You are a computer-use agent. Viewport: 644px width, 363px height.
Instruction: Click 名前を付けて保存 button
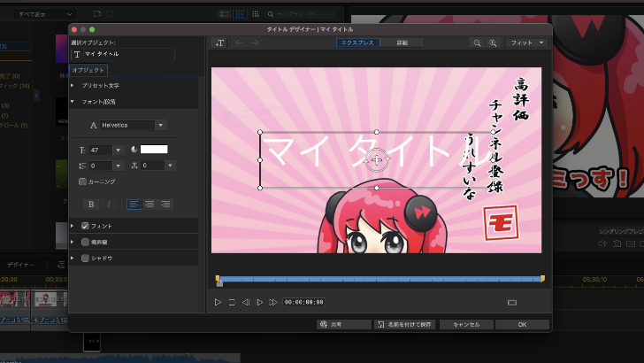click(404, 324)
